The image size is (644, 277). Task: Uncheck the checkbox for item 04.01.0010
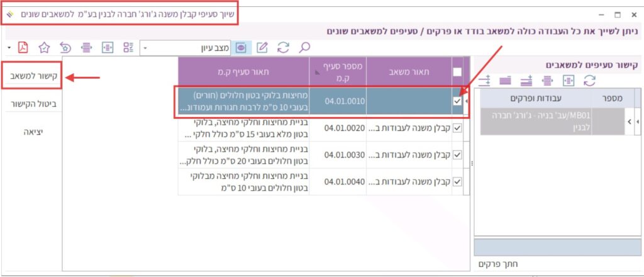(457, 101)
